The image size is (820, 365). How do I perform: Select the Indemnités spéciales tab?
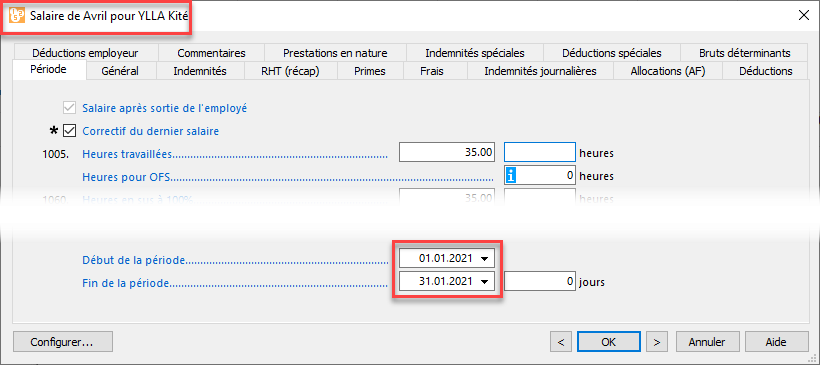pos(475,53)
